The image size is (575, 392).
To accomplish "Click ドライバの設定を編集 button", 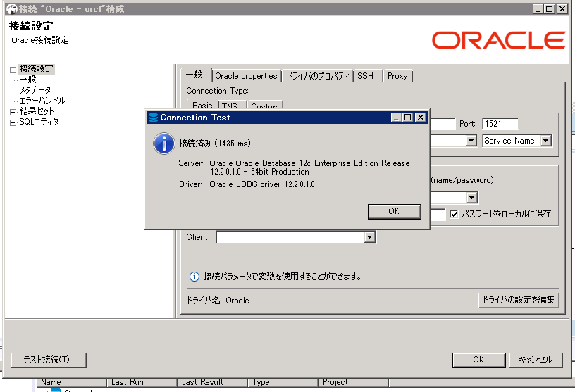I will (519, 300).
